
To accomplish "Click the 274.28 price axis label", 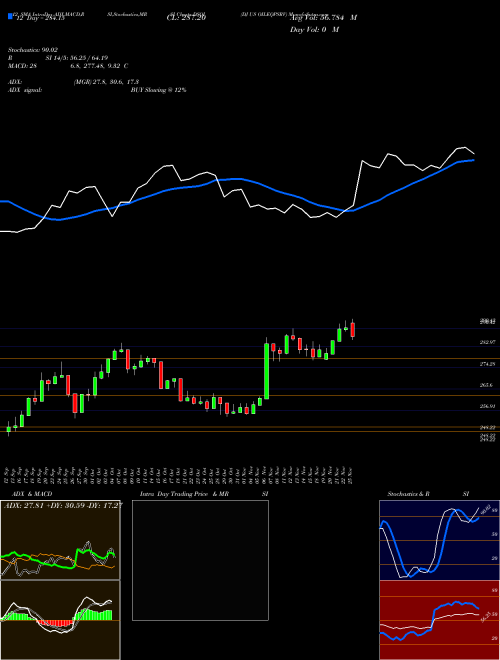I will (487, 364).
